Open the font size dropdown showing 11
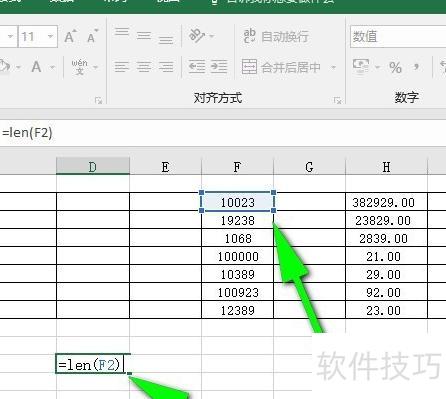 (50, 36)
